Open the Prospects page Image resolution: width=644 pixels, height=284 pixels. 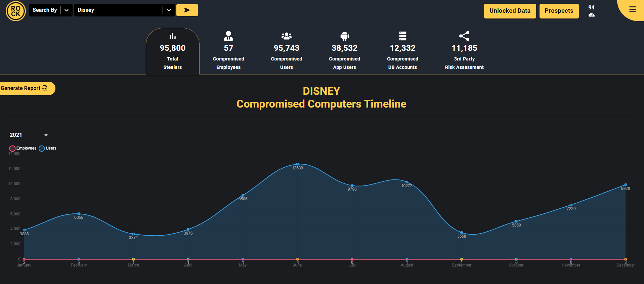pos(559,11)
